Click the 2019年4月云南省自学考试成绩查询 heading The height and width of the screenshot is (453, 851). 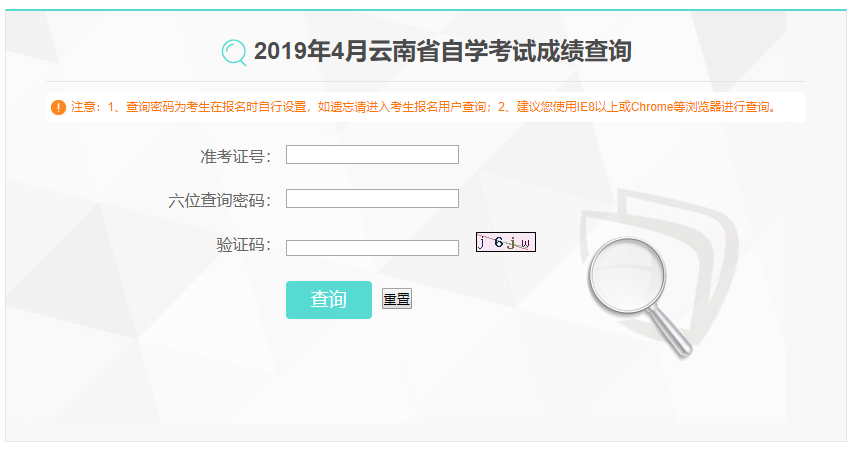coord(442,52)
